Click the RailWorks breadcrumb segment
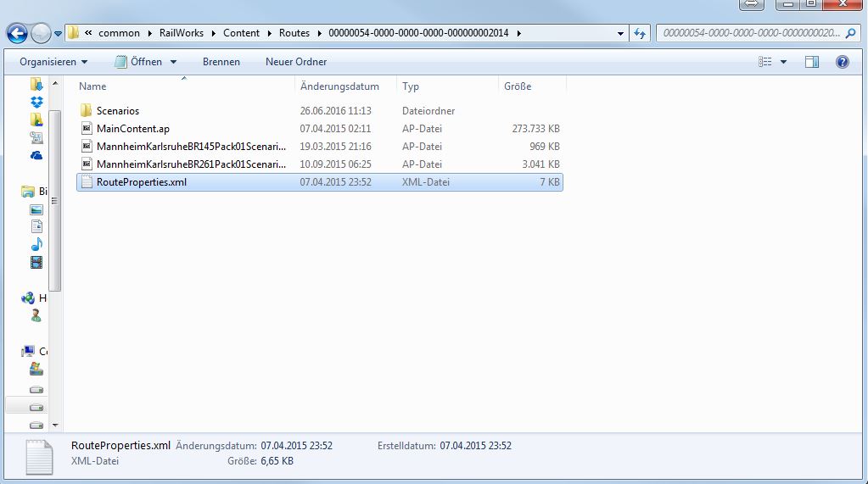Viewport: 868px width, 484px height. tap(182, 33)
